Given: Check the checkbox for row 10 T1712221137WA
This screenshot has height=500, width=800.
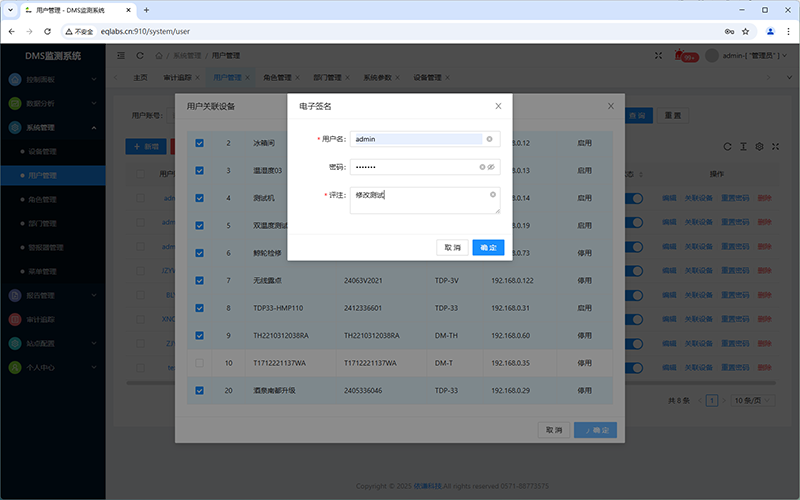Looking at the screenshot, I should [x=199, y=362].
